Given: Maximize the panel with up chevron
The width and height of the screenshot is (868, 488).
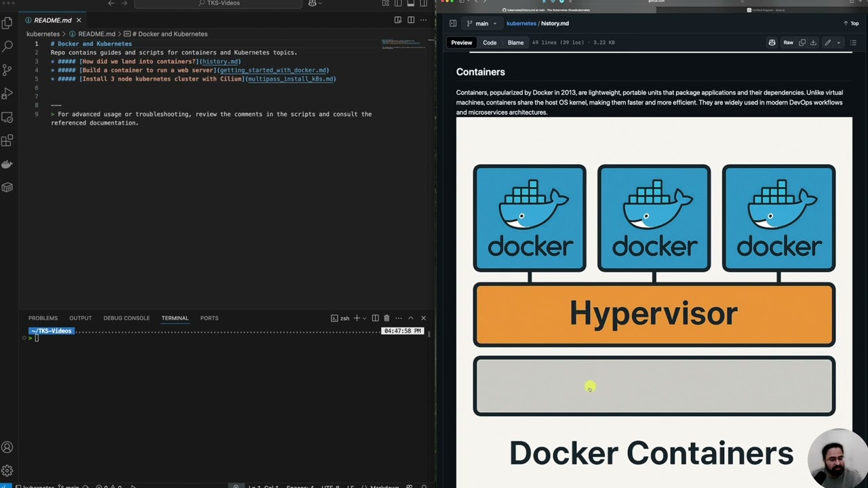Looking at the screenshot, I should point(410,318).
